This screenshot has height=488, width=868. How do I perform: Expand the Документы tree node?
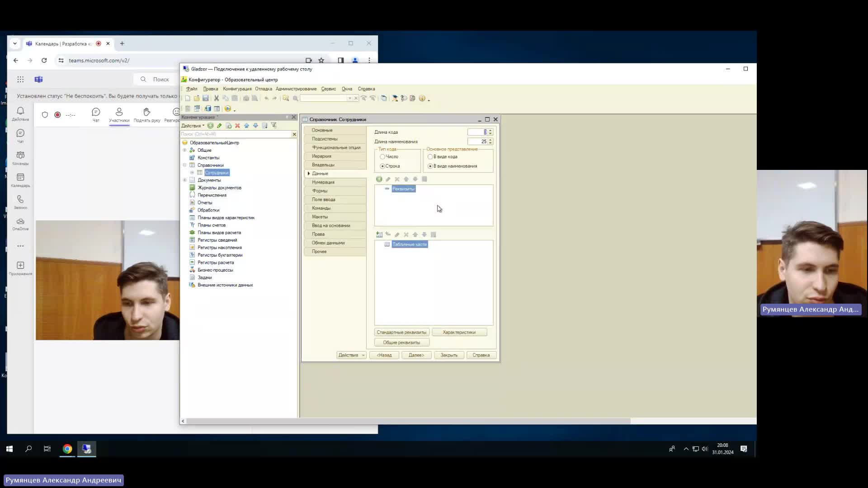click(184, 180)
